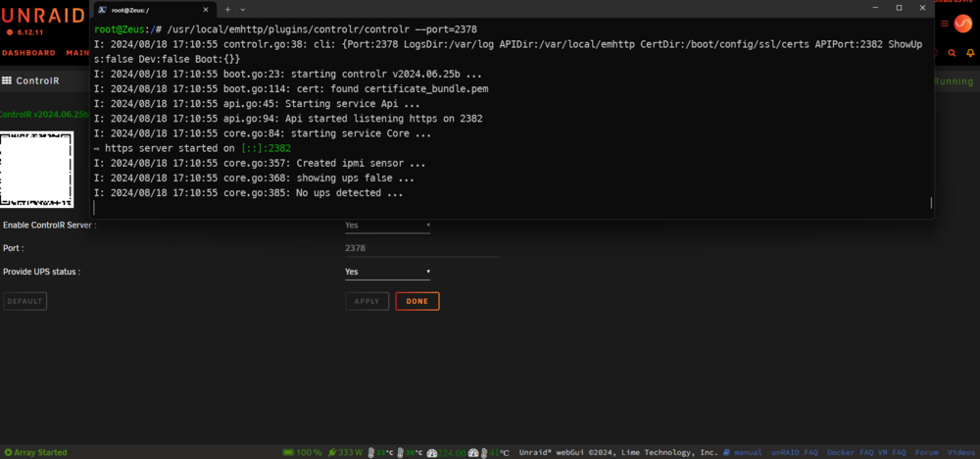Go to the DASHBOARD tab

[28, 53]
